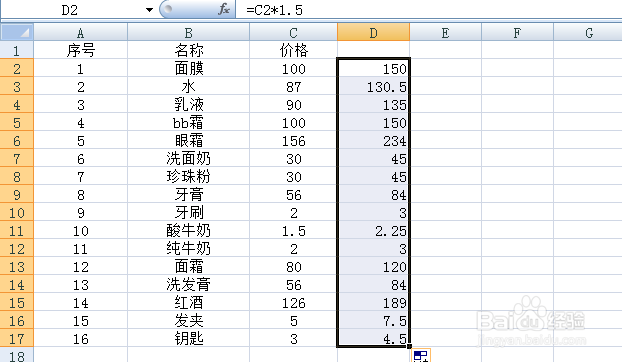This screenshot has width=622, height=362.
Task: Click the cell containing 洗面奶
Action: click(x=188, y=159)
